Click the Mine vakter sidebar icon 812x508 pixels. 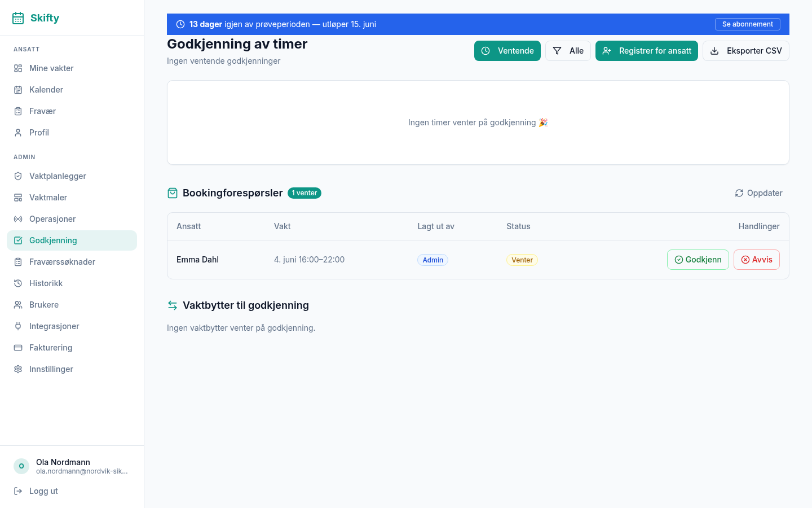[18, 68]
